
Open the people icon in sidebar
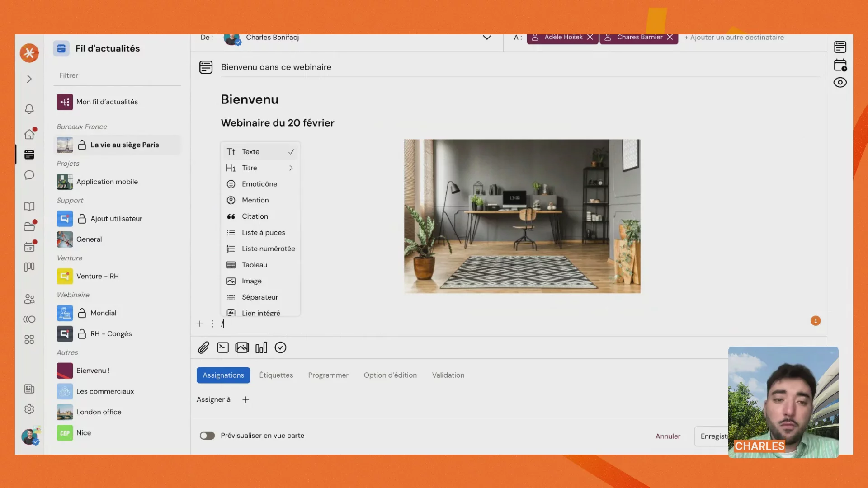tap(29, 299)
